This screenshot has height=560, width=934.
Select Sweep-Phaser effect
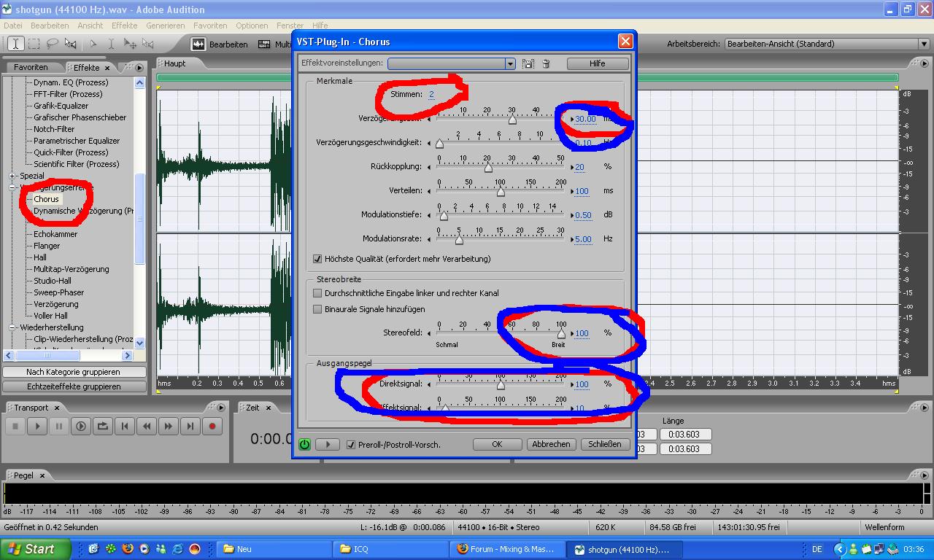click(58, 292)
